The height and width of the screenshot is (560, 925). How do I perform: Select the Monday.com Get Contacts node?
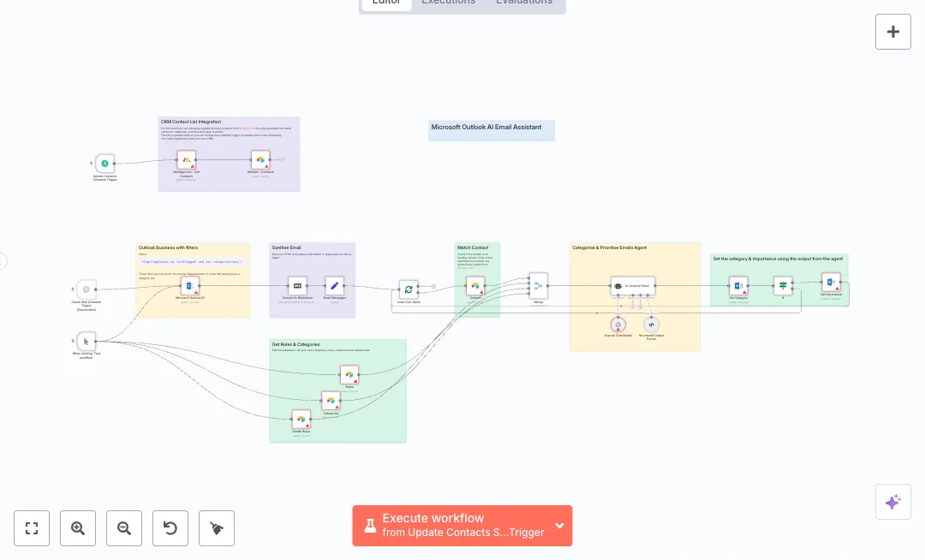186,160
